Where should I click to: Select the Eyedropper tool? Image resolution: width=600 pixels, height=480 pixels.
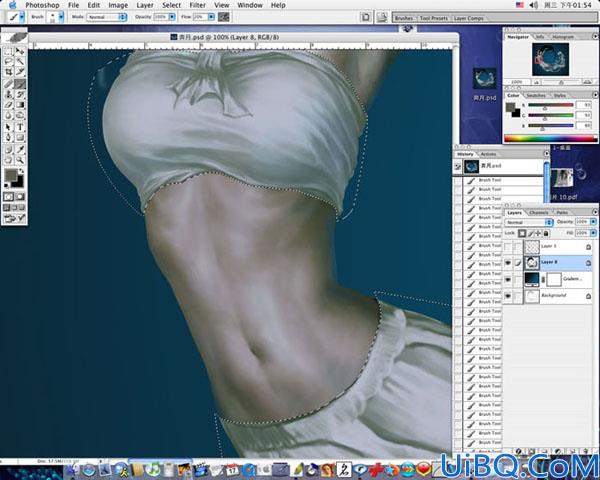click(x=20, y=150)
